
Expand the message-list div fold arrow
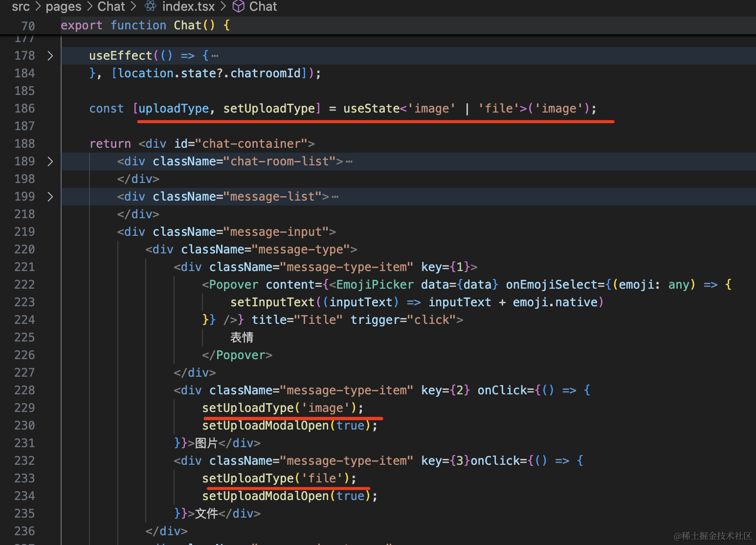pos(50,197)
